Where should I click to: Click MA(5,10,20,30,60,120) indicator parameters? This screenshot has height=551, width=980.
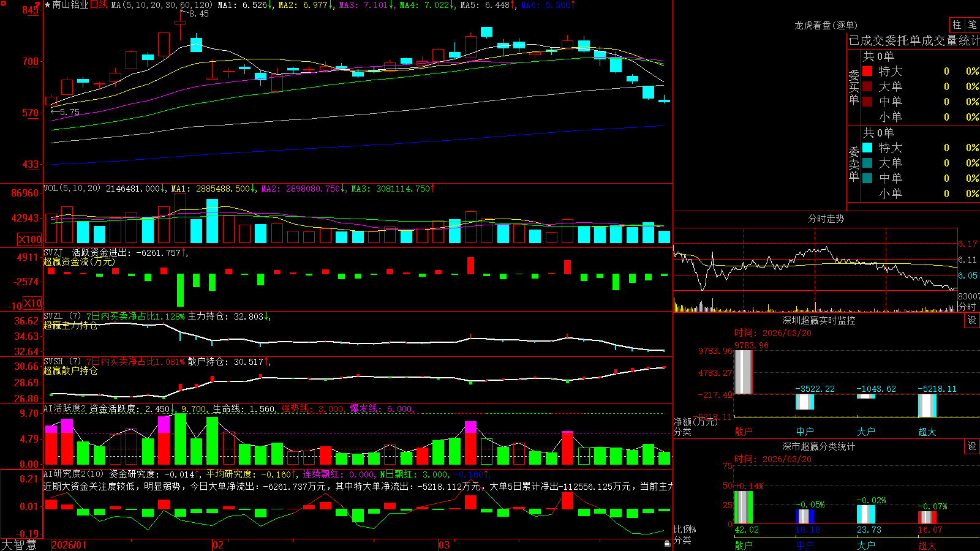(x=162, y=5)
